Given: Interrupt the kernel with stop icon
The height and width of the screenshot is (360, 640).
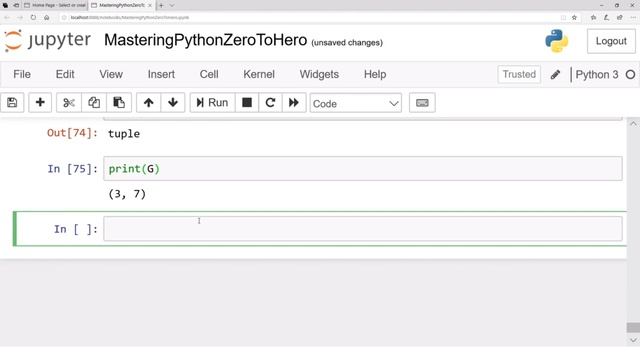Looking at the screenshot, I should click(x=247, y=102).
